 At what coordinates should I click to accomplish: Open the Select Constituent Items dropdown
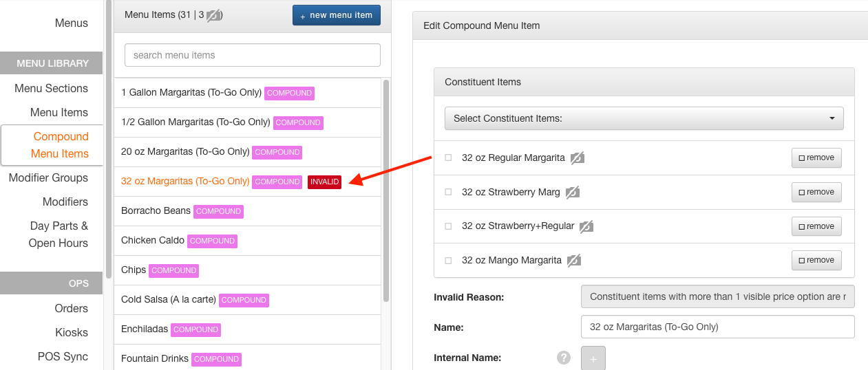coord(644,118)
